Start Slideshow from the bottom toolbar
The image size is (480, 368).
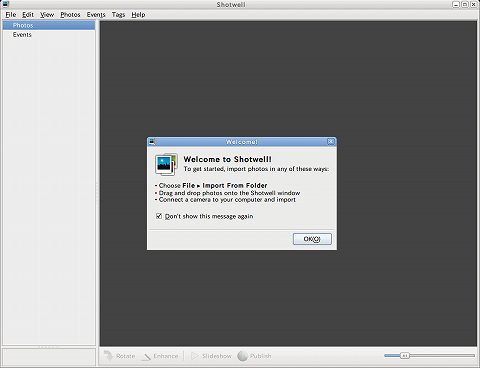point(211,356)
